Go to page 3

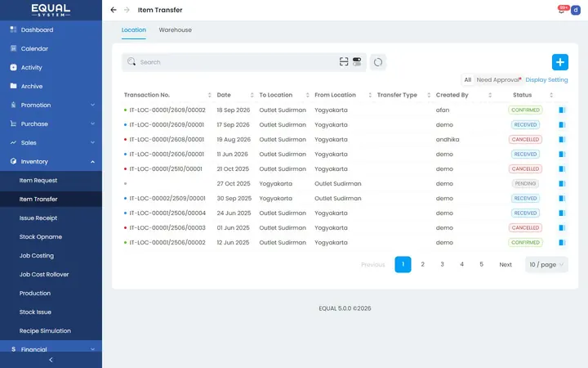pos(442,264)
